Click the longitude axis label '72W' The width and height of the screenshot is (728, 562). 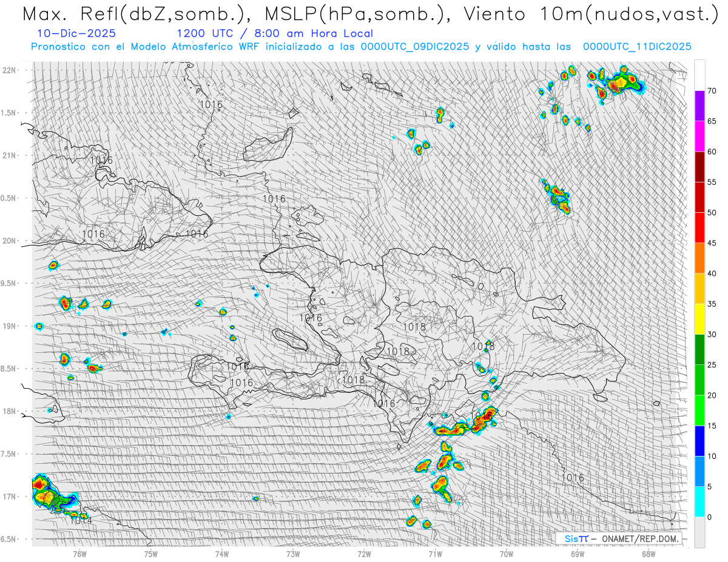[x=364, y=554]
